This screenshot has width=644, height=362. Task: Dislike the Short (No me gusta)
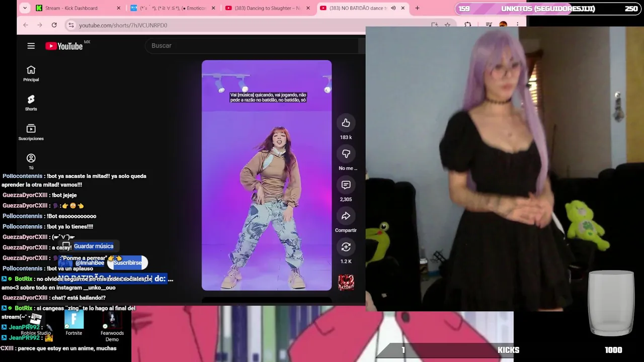pyautogui.click(x=346, y=154)
